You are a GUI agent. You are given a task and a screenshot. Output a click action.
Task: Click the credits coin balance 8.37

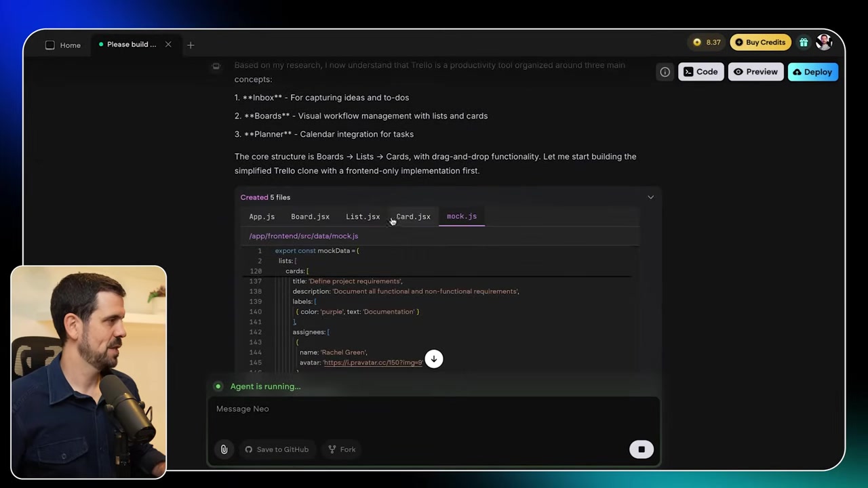tap(707, 42)
